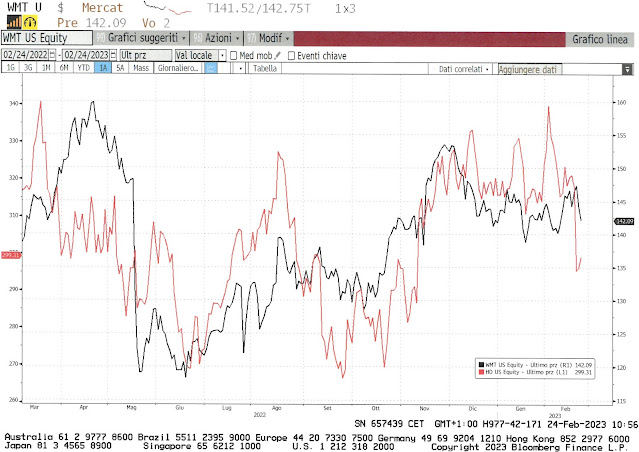Click the WMT US Equity security field

click(46, 38)
